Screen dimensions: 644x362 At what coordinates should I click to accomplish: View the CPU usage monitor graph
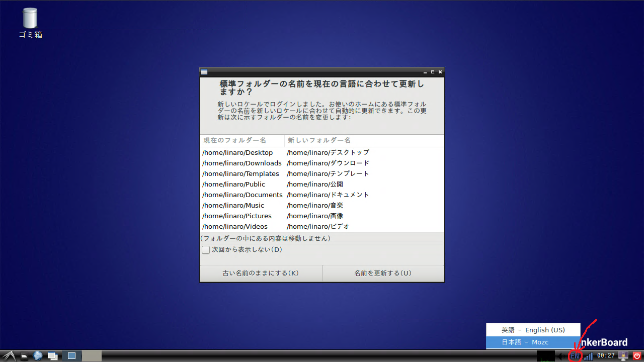pyautogui.click(x=545, y=356)
